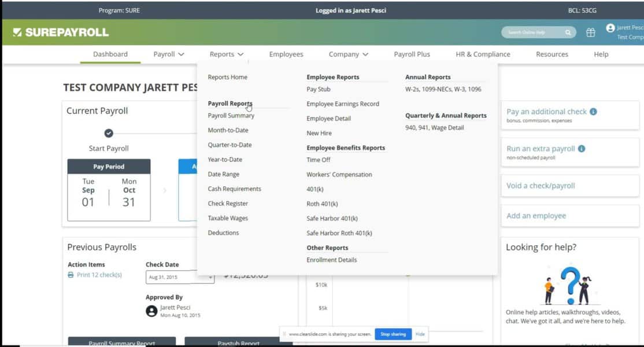
Task: Click the Paystub Report button
Action: [238, 342]
